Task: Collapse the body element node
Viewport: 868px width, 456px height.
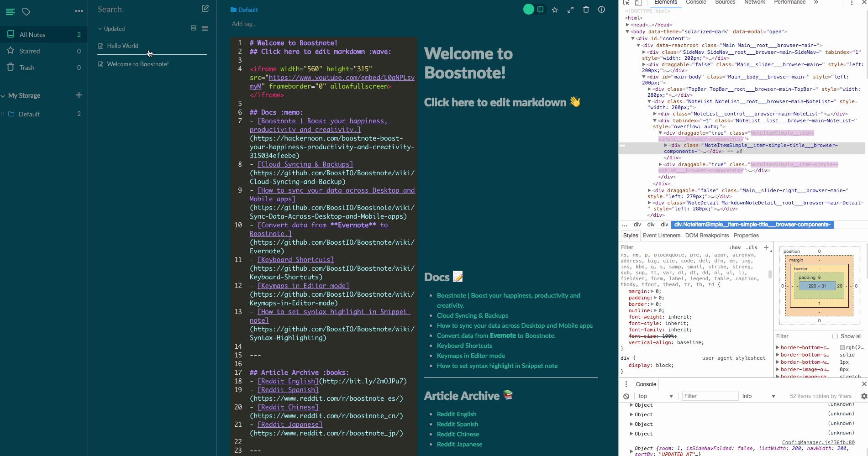Action: click(627, 31)
